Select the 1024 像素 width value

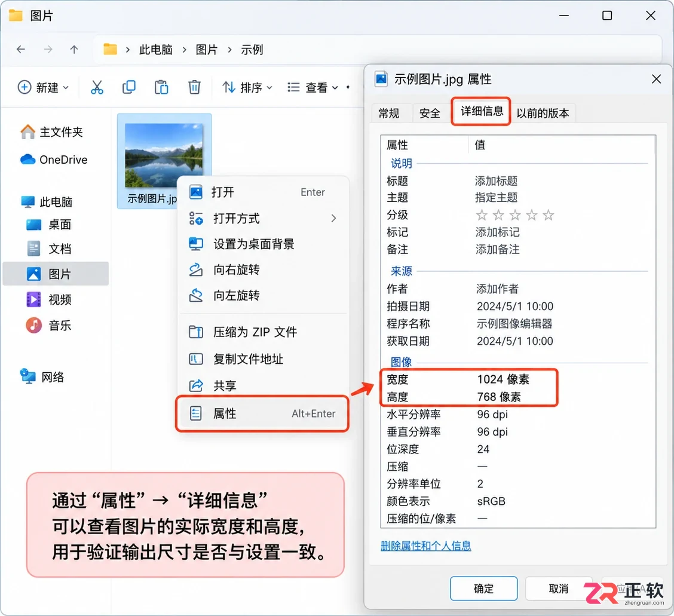point(503,379)
